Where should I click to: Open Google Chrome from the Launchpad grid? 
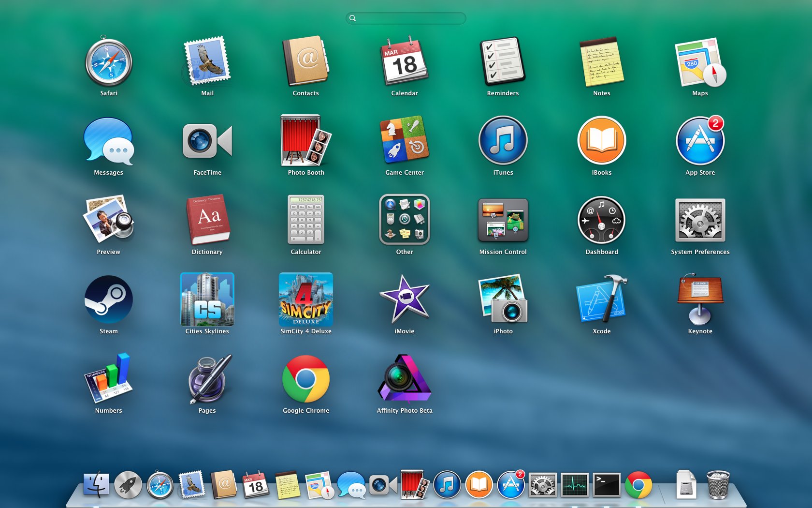point(306,379)
